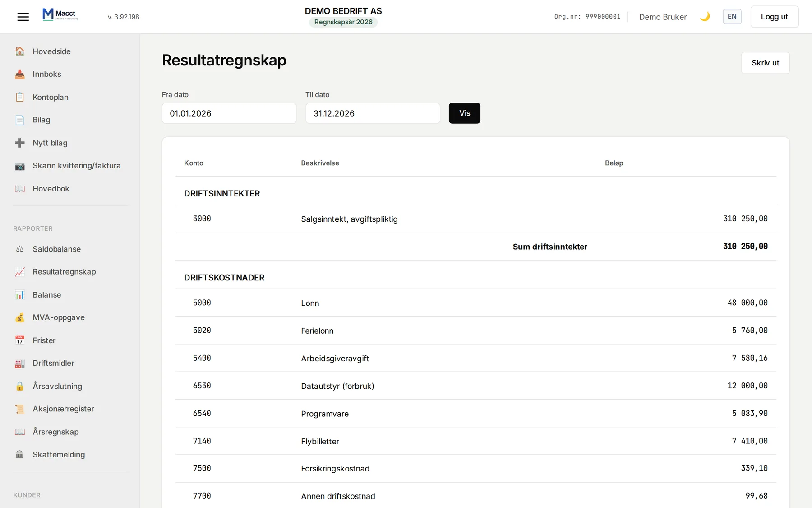This screenshot has height=508, width=812.
Task: Click the Bilag document icon
Action: [20, 120]
